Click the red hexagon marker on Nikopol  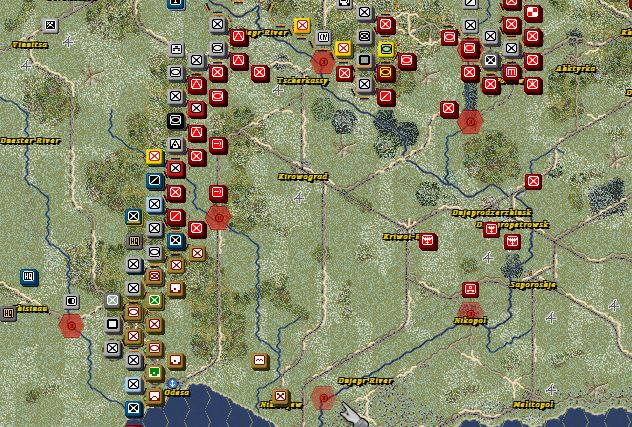click(x=470, y=314)
